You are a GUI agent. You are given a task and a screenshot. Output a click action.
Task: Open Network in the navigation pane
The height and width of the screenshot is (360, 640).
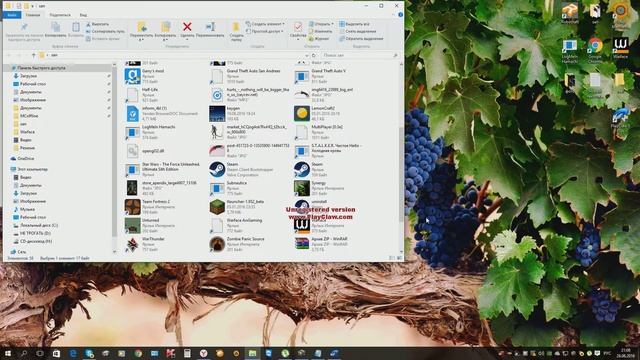click(18, 252)
